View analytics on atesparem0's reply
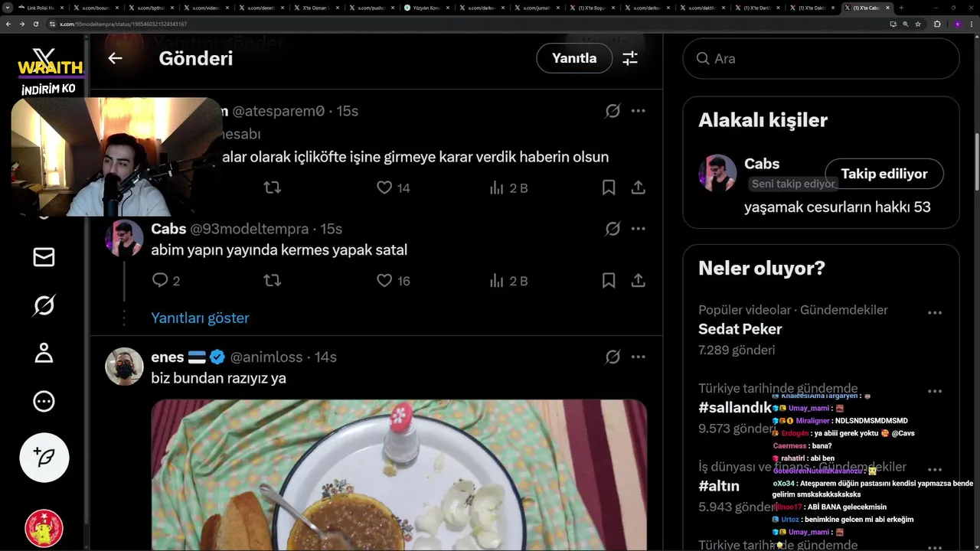Viewport: 980px width, 551px height. click(508, 187)
